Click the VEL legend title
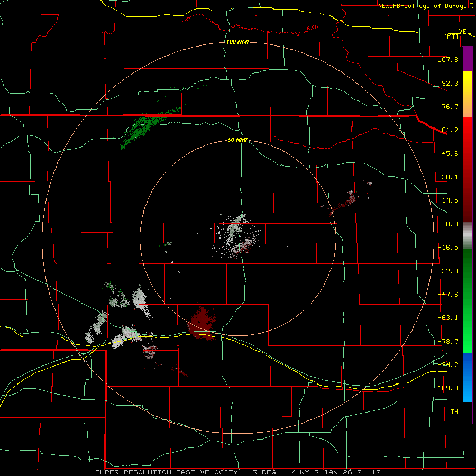Viewport: 476px width, 476px height. (x=464, y=31)
